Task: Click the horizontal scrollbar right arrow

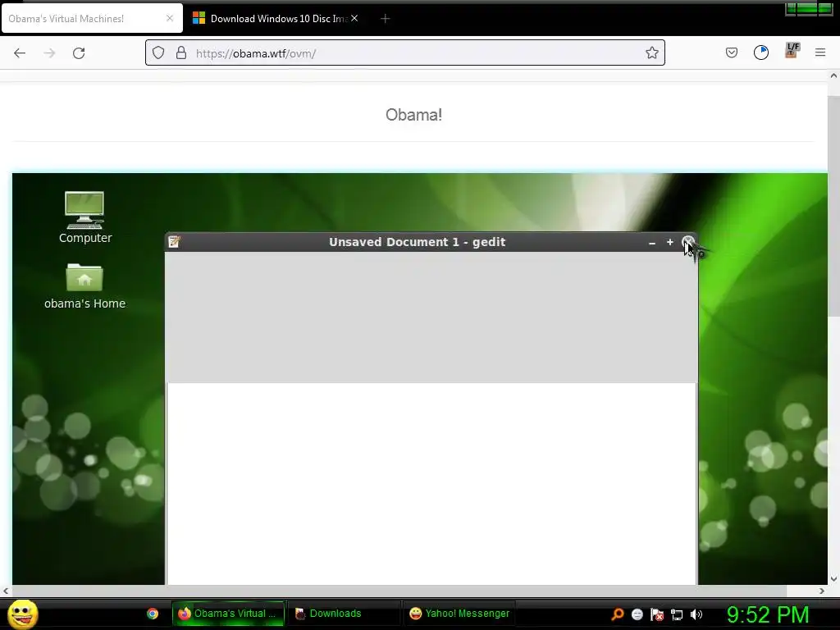Action: pos(822,591)
